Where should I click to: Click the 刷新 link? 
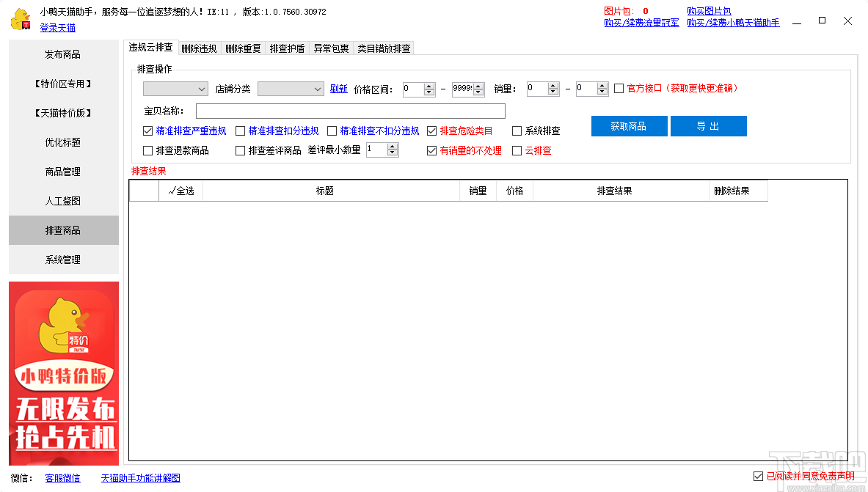pyautogui.click(x=339, y=89)
